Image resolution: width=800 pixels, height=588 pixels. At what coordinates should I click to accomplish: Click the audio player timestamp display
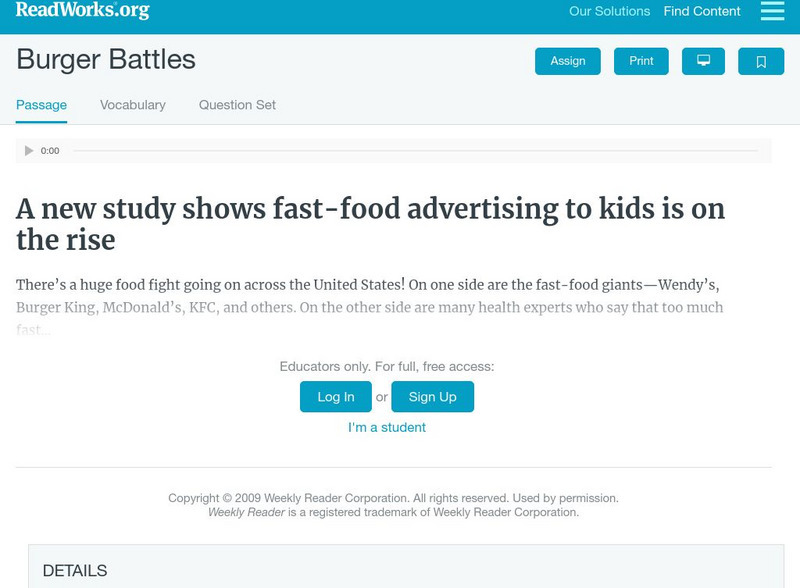[47, 151]
